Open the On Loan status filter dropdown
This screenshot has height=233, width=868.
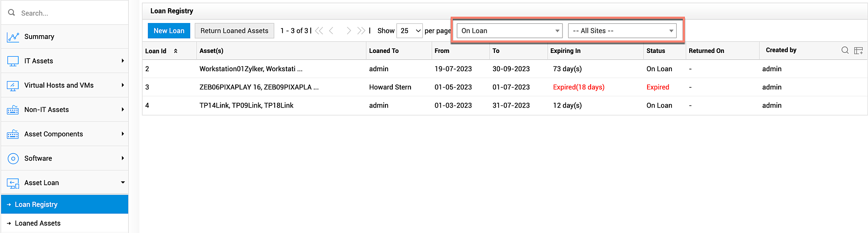point(510,31)
